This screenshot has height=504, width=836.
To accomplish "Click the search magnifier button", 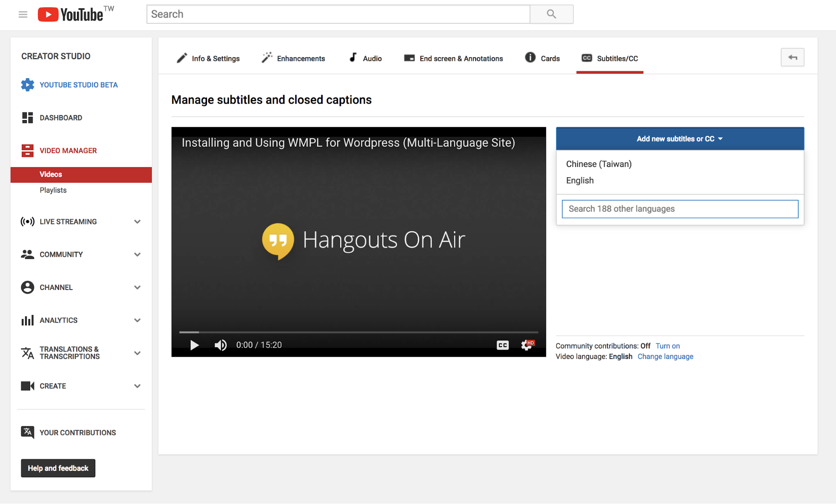I will click(551, 14).
